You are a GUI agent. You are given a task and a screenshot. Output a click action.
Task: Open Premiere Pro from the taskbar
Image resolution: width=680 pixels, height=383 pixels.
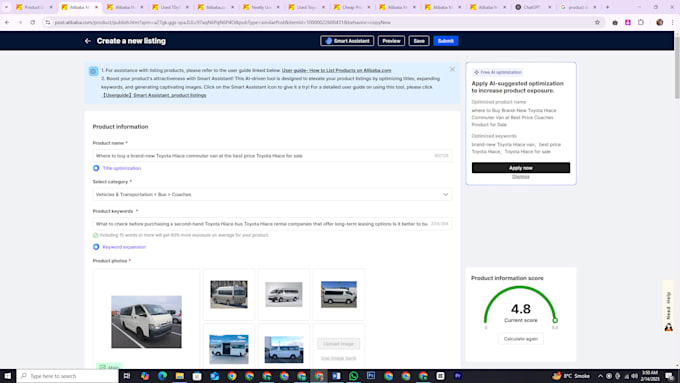(458, 376)
